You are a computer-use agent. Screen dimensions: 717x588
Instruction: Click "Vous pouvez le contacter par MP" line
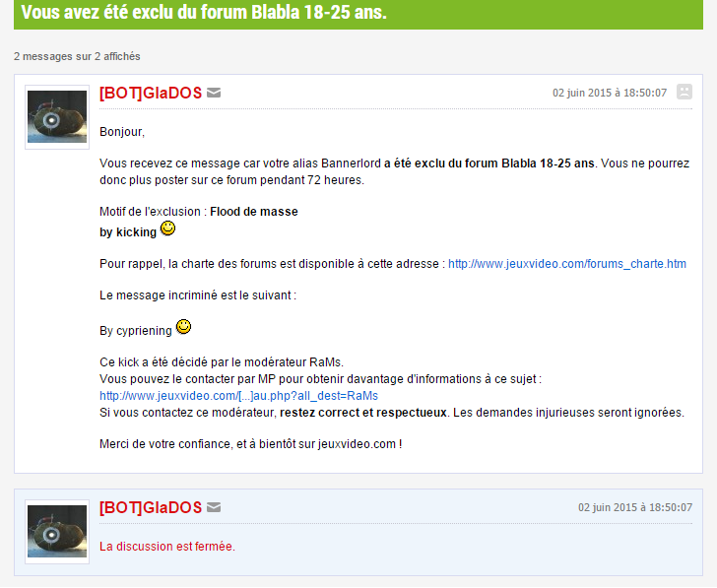click(x=320, y=379)
